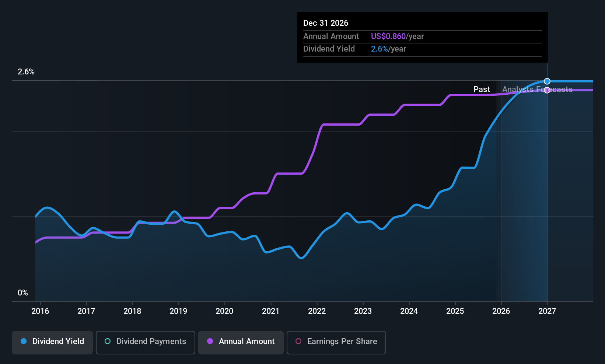Click the 2.6%/year yield value in tooltip
This screenshot has height=364, width=605.
pyautogui.click(x=388, y=49)
